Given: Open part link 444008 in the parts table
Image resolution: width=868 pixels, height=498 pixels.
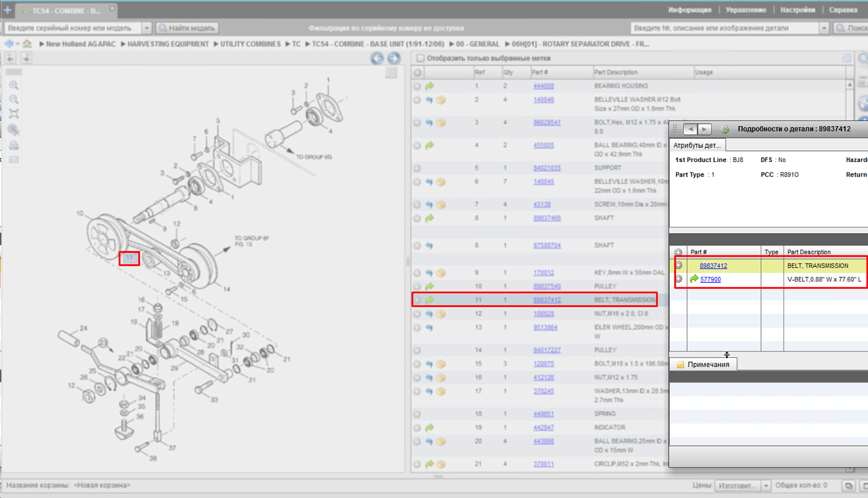Looking at the screenshot, I should tap(543, 86).
